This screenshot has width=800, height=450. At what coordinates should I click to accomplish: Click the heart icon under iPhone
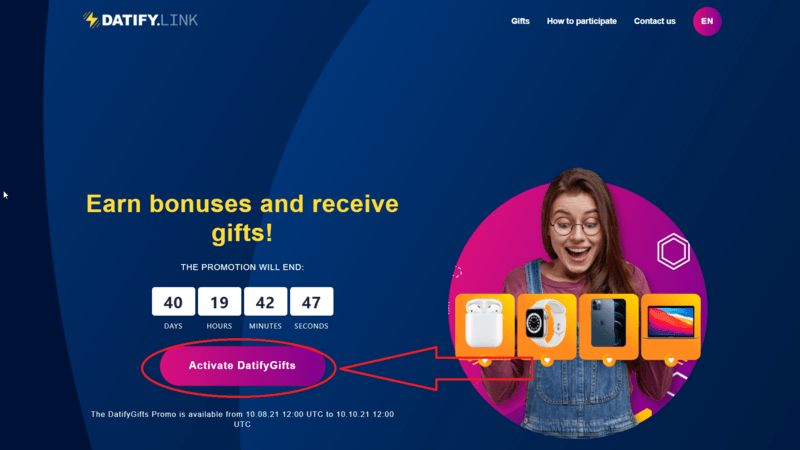(x=609, y=361)
